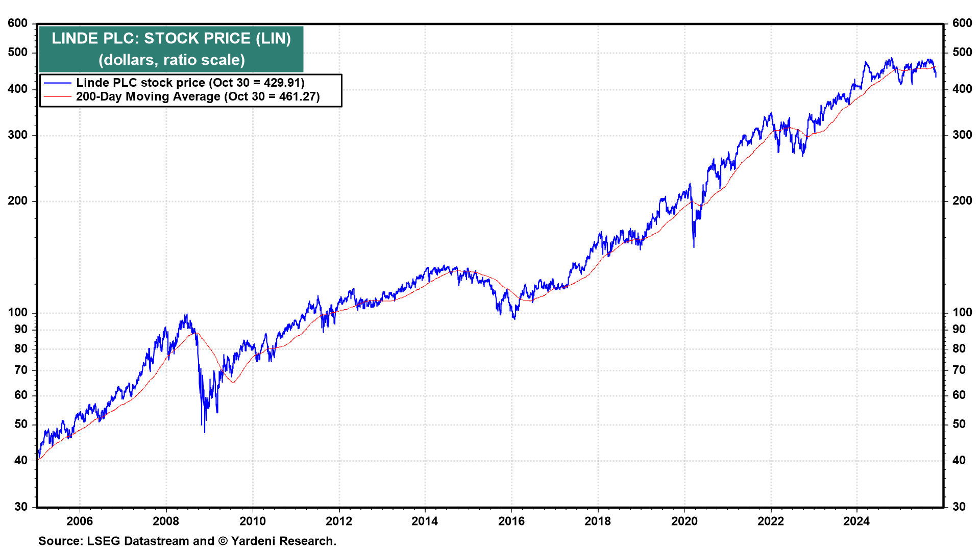Click the red 200-Day Moving Average legend line
Screen dimensions: 980x551
pos(57,96)
